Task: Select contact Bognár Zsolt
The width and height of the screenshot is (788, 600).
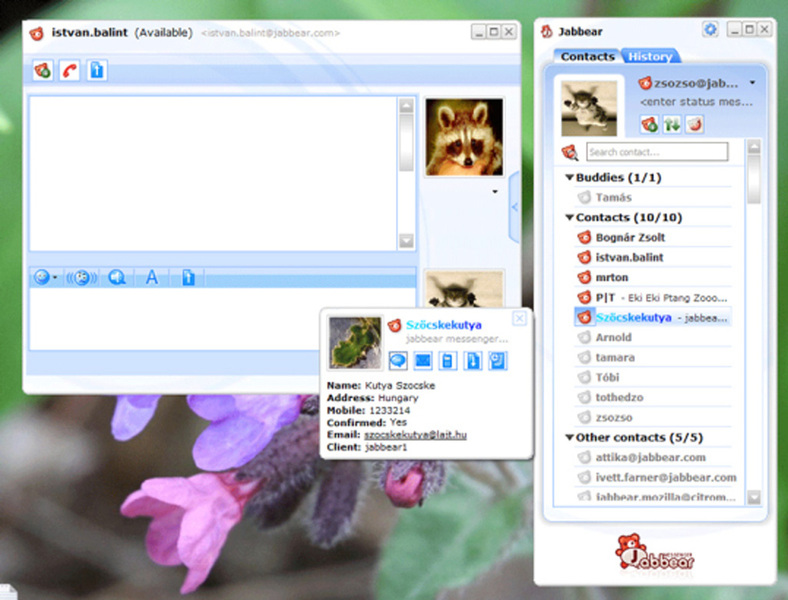Action: [x=653, y=237]
